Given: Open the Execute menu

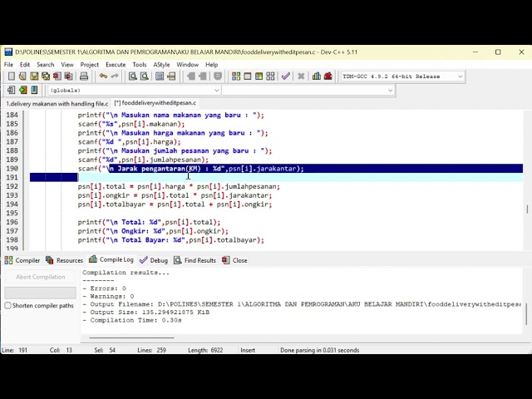Looking at the screenshot, I should coord(116,65).
